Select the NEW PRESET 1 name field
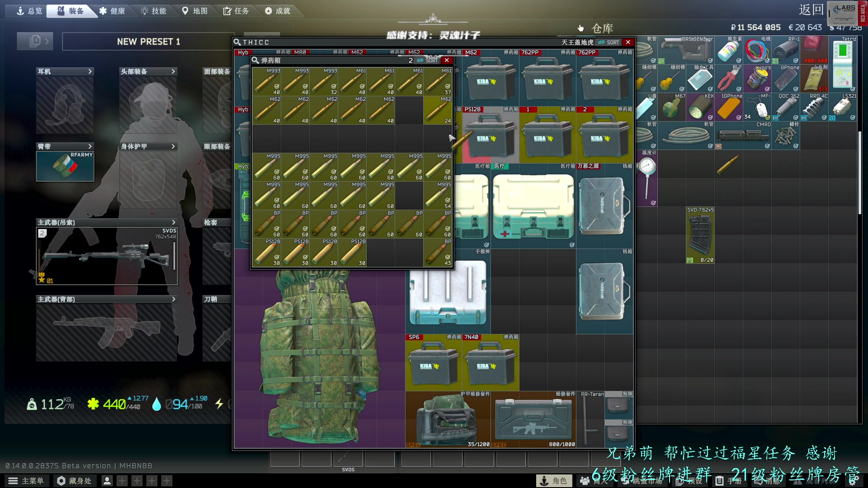The image size is (868, 488). (x=148, y=42)
